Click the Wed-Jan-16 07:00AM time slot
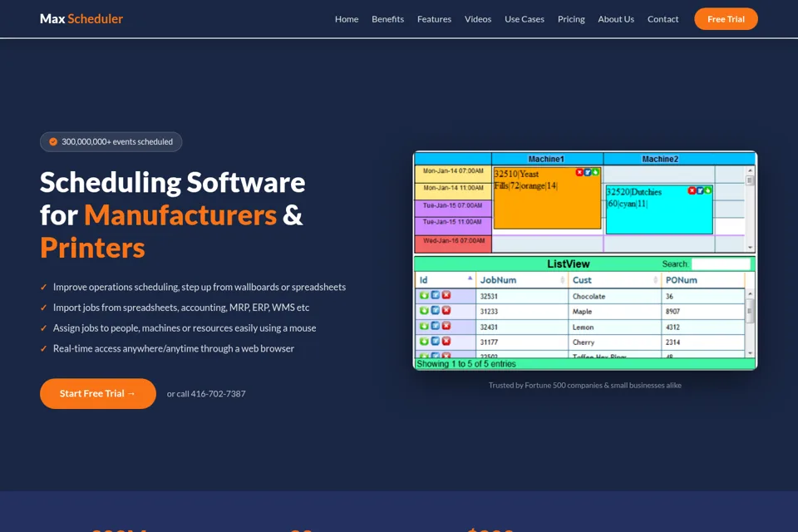Viewport: 798px width, 532px height. tap(453, 244)
